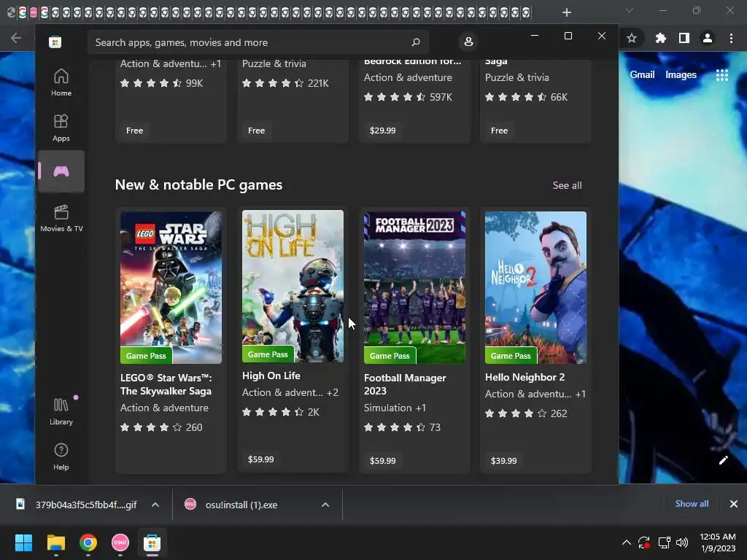Expand Chrome tab search chevron
Screen dimensions: 747x560
click(630, 10)
